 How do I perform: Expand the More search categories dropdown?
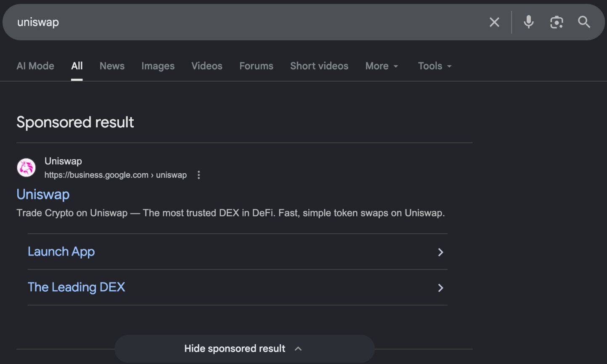[x=382, y=66]
